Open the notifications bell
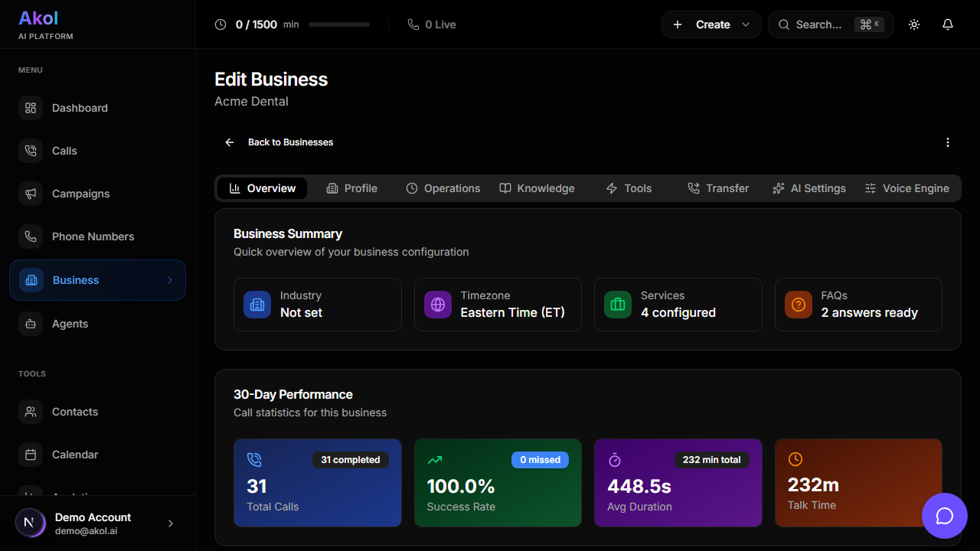This screenshot has height=551, width=980. [x=948, y=24]
